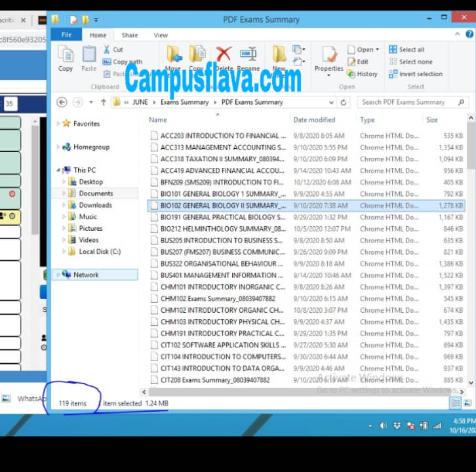The width and height of the screenshot is (476, 472).
Task: Go up one folder level arrow
Action: [103, 102]
